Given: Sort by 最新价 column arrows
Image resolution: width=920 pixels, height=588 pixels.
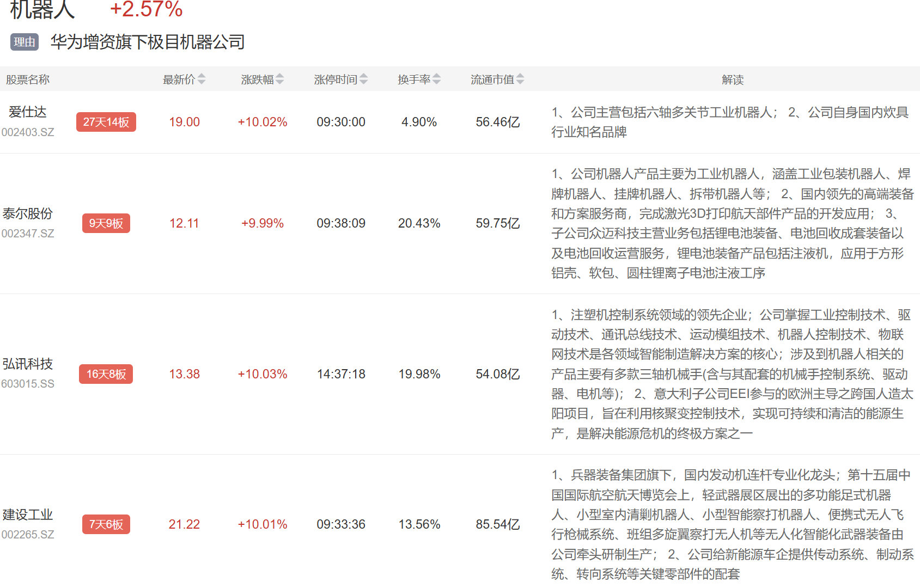Looking at the screenshot, I should [202, 79].
